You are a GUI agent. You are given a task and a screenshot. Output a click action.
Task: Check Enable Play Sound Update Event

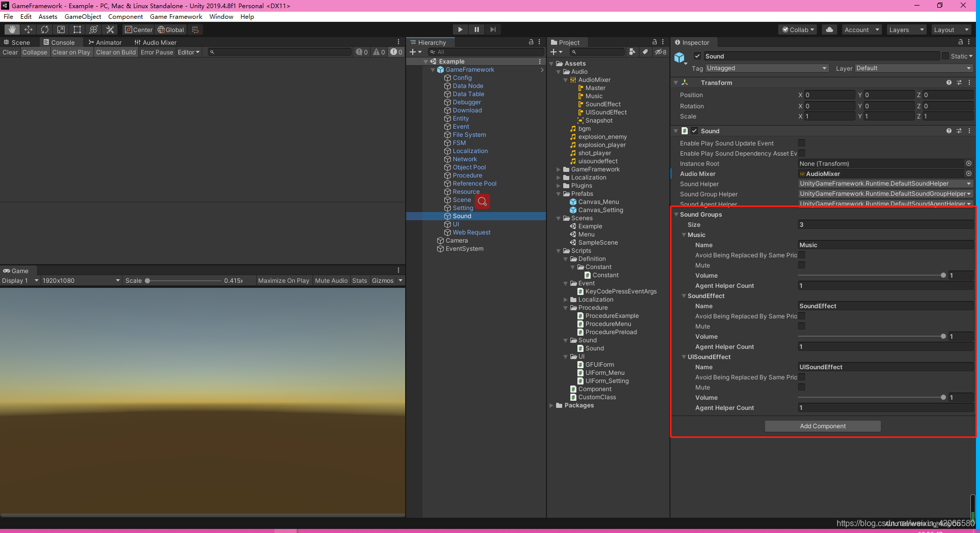[x=802, y=143]
